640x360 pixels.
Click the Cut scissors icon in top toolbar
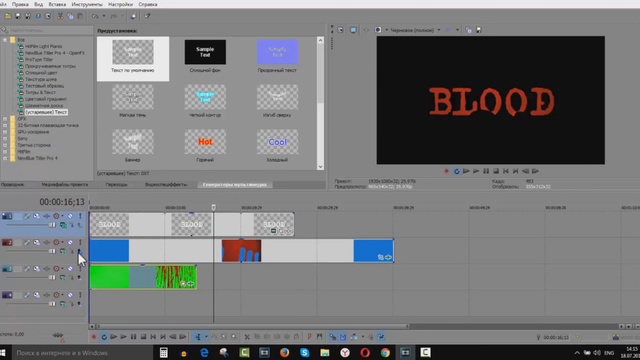[x=60, y=16]
